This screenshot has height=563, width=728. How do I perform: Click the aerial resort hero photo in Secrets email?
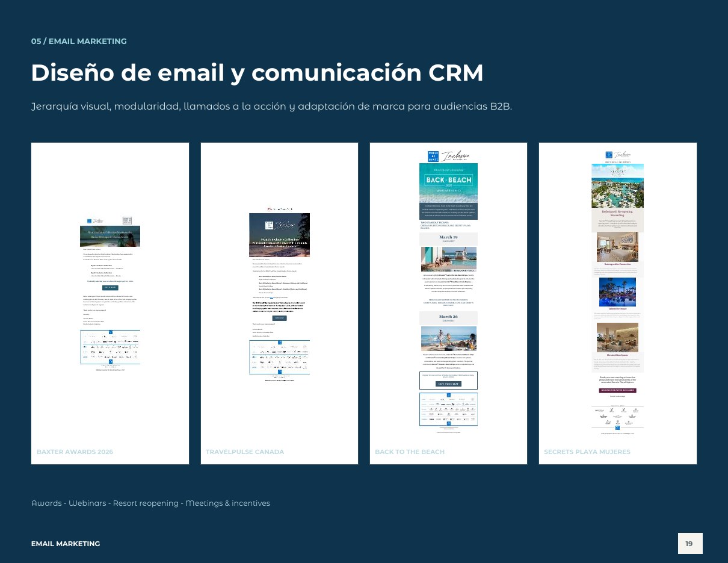click(618, 185)
